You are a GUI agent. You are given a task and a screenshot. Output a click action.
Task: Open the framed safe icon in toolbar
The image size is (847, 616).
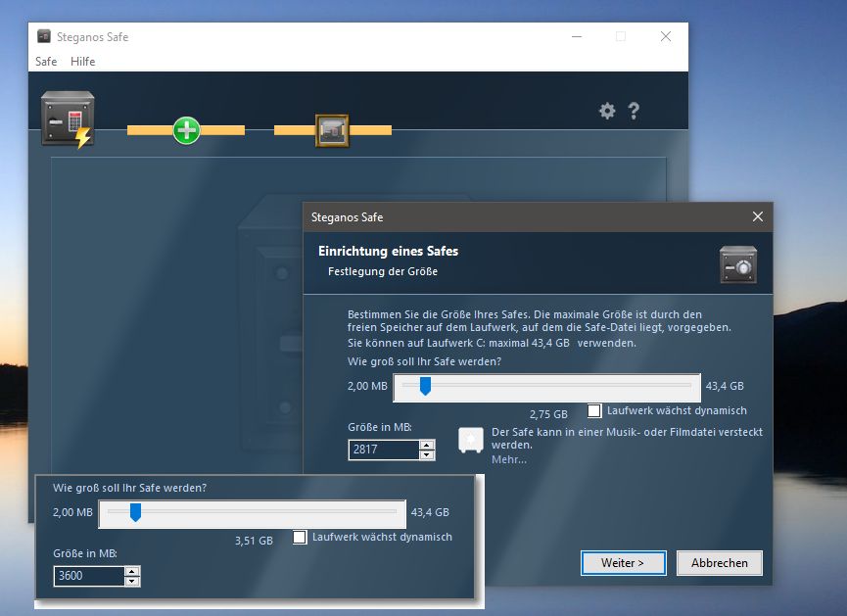pyautogui.click(x=332, y=130)
